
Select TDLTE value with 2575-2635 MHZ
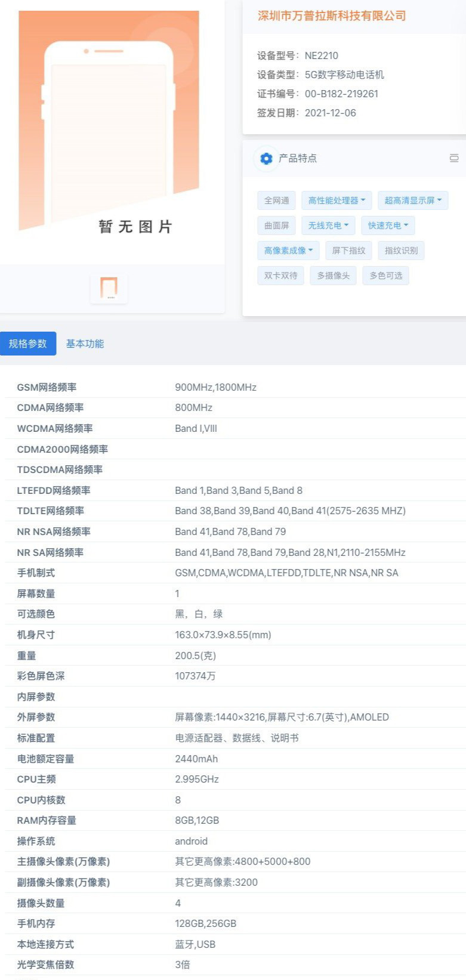pyautogui.click(x=290, y=511)
